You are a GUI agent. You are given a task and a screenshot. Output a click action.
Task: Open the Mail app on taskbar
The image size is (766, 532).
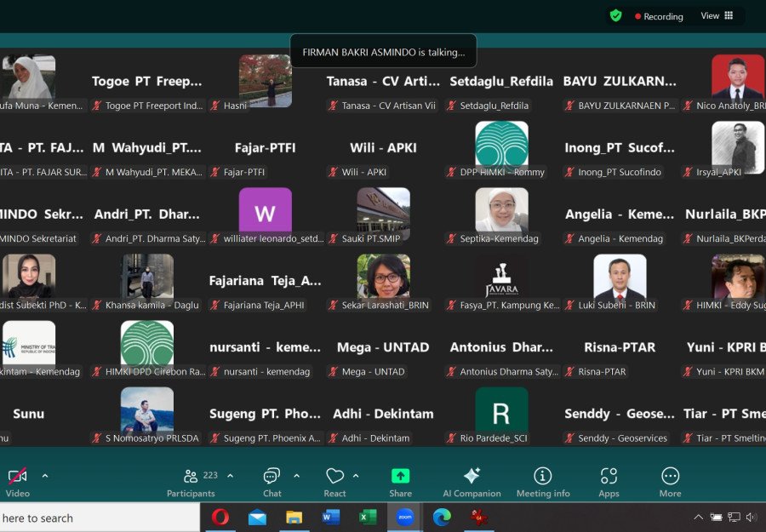[x=257, y=518]
